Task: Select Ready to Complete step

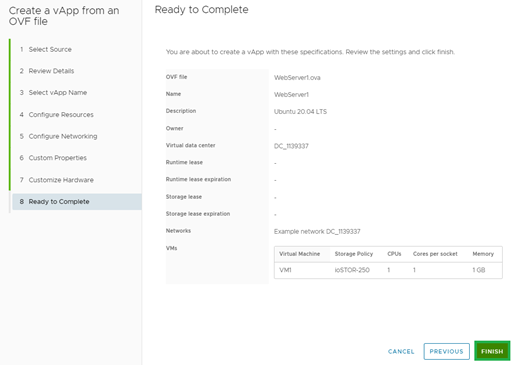Action: pos(77,202)
